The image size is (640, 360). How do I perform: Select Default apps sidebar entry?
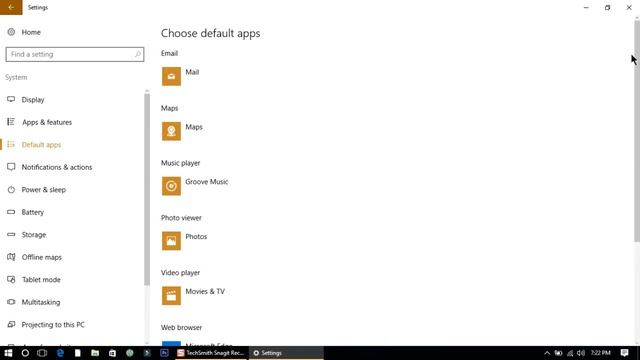tap(34, 144)
